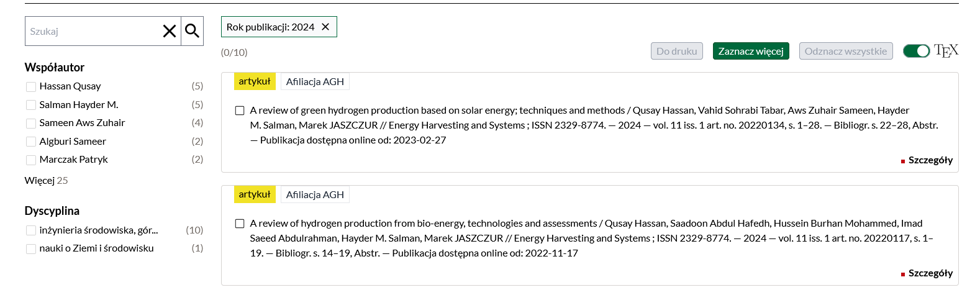
Task: Click the magnifying glass search icon
Action: coord(193,31)
